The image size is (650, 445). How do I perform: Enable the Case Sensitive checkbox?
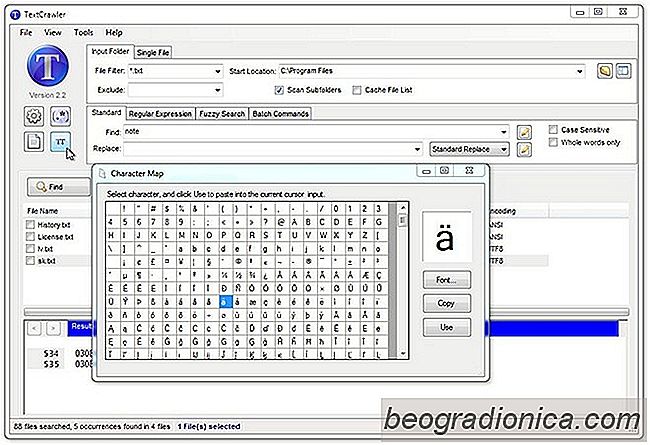point(554,130)
